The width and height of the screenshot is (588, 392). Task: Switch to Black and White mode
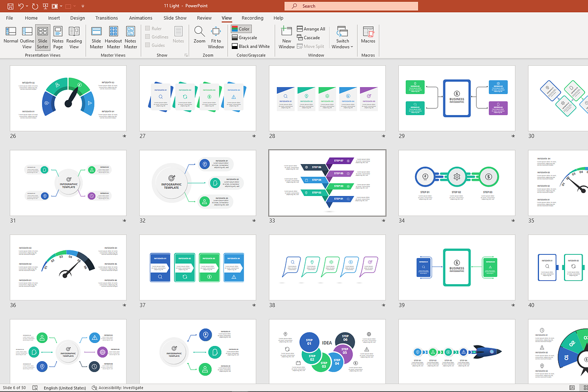tap(251, 47)
